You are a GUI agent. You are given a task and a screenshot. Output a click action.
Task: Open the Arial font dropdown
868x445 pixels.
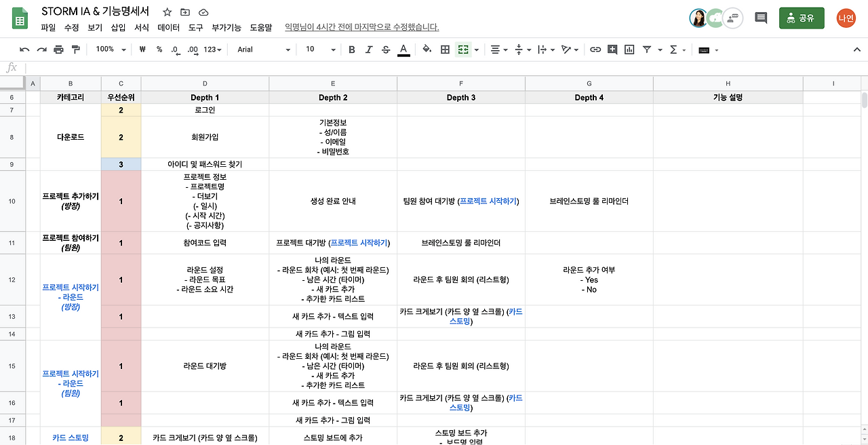click(264, 50)
